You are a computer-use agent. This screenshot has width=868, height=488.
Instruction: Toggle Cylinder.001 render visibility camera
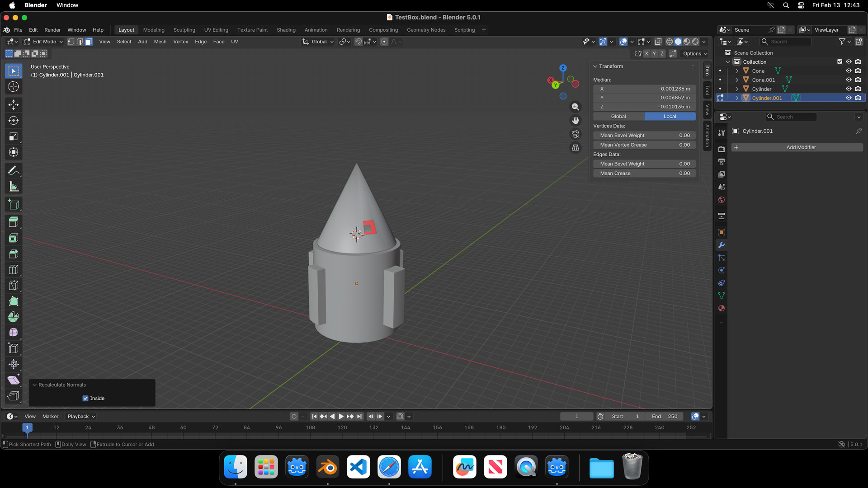[858, 98]
